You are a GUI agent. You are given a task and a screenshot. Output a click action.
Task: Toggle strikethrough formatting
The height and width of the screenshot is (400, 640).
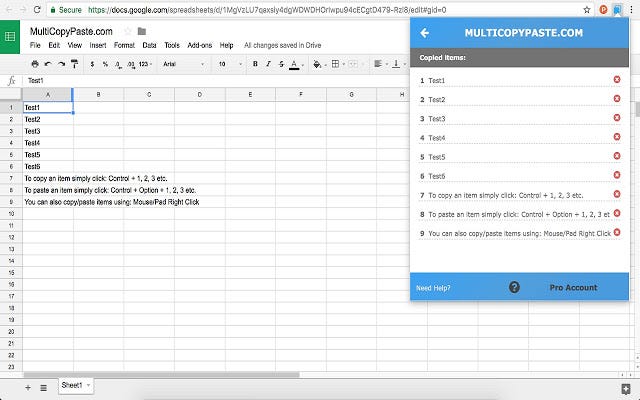click(281, 64)
